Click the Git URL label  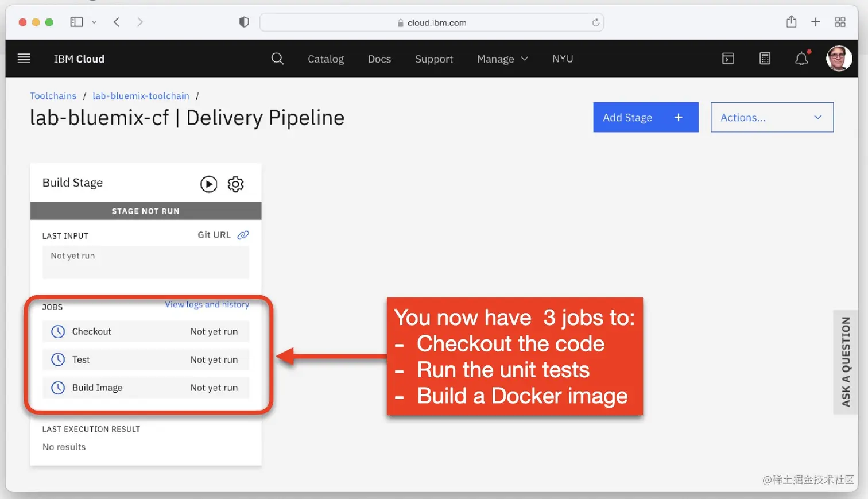tap(214, 235)
